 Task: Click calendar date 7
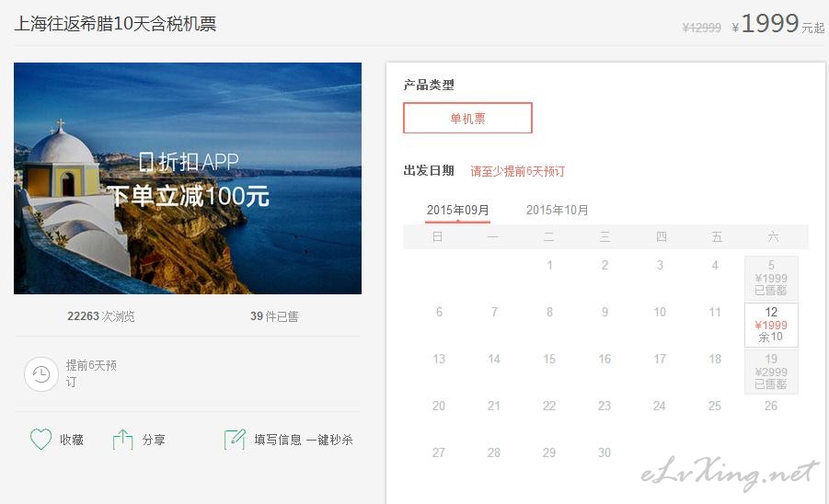coord(494,312)
